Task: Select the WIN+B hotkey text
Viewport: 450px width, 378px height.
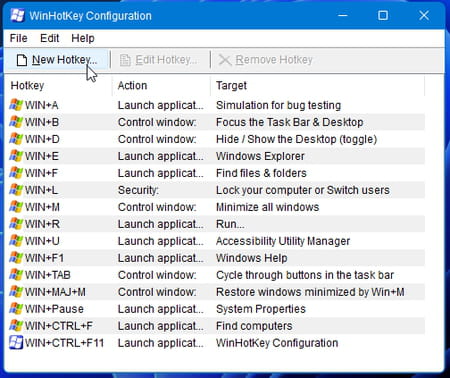Action: [x=42, y=122]
